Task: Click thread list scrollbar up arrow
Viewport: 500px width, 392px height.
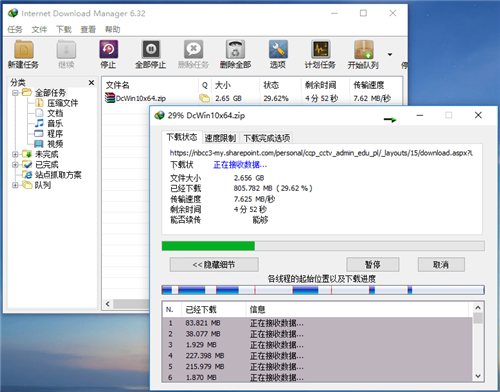Action: tap(478, 307)
